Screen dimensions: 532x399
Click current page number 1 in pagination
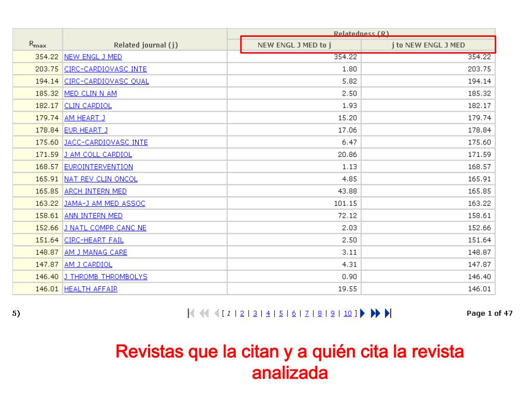(229, 313)
